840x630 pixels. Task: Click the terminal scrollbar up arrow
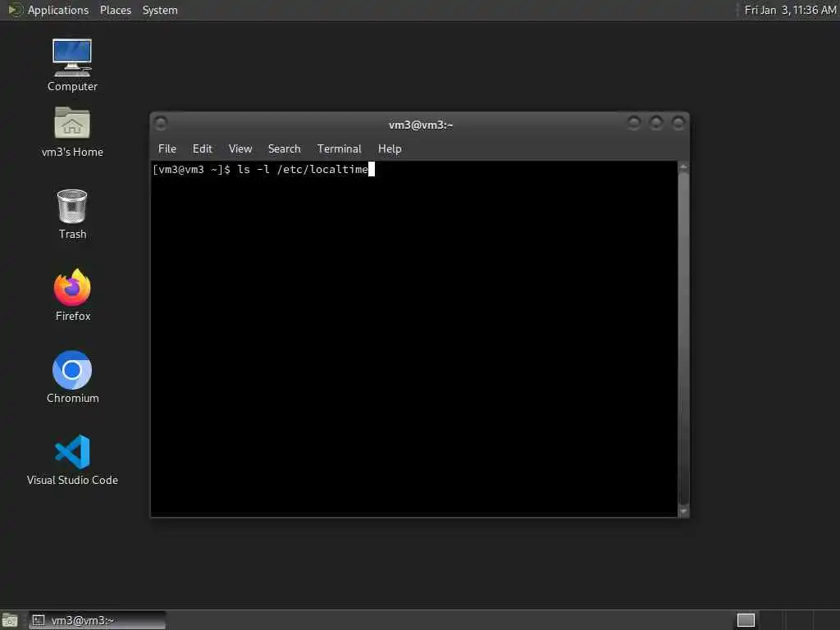683,167
